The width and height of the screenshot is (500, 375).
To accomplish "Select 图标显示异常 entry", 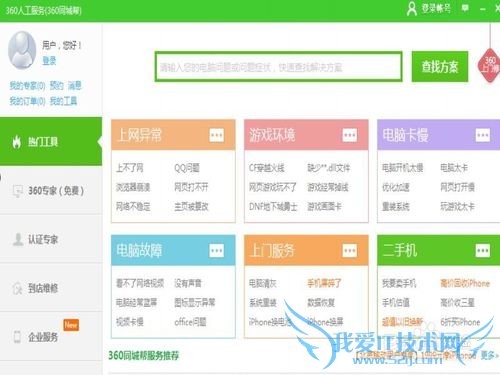I will coord(195,302).
